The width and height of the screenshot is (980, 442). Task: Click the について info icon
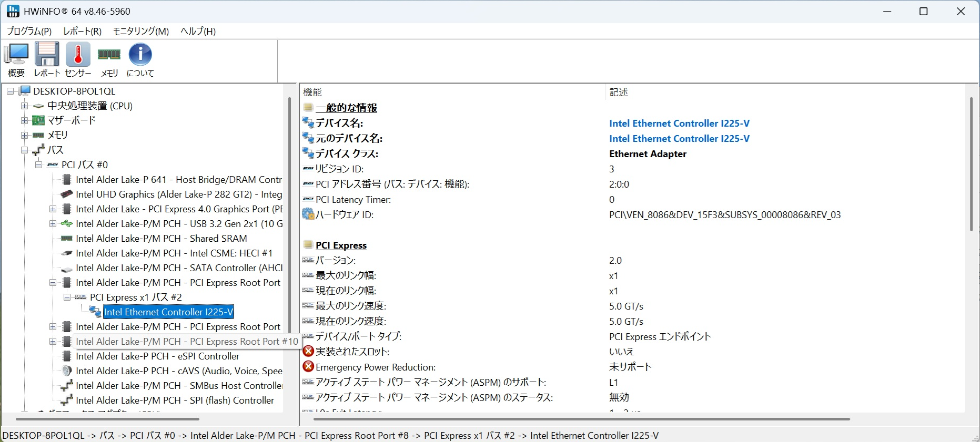140,60
